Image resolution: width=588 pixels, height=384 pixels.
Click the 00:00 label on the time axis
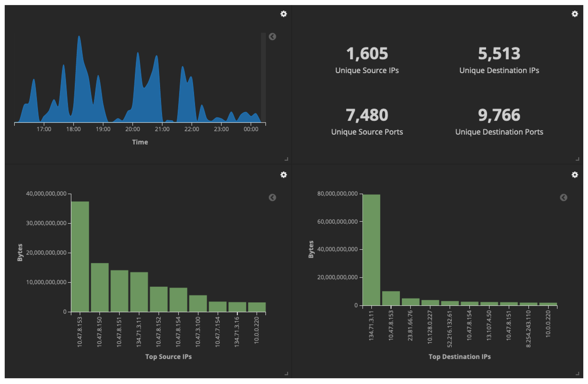pyautogui.click(x=251, y=129)
